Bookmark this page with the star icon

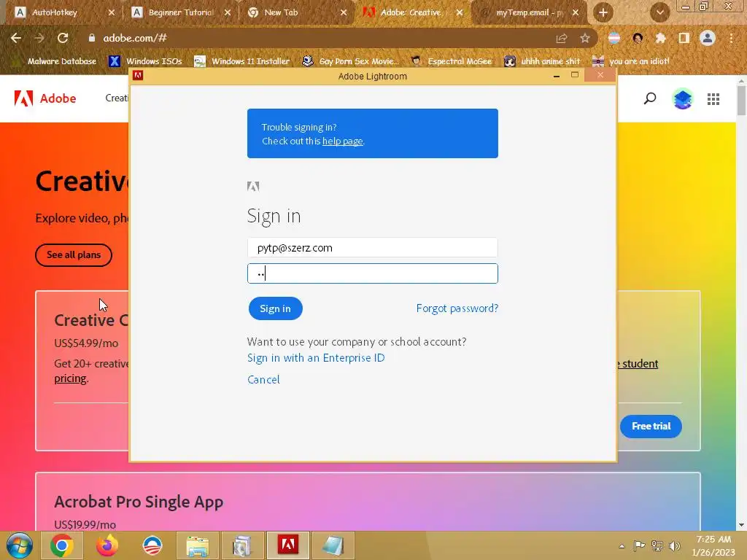pyautogui.click(x=585, y=39)
